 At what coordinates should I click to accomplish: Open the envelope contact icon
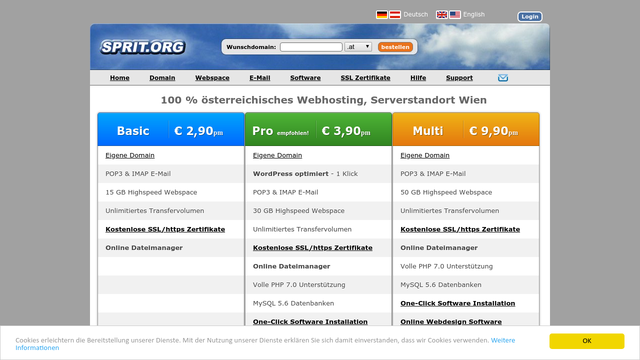(x=503, y=78)
